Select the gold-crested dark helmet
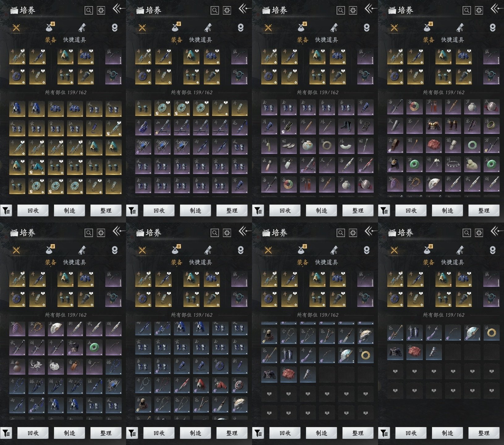Viewport: 504px width, 445px height. (395, 163)
